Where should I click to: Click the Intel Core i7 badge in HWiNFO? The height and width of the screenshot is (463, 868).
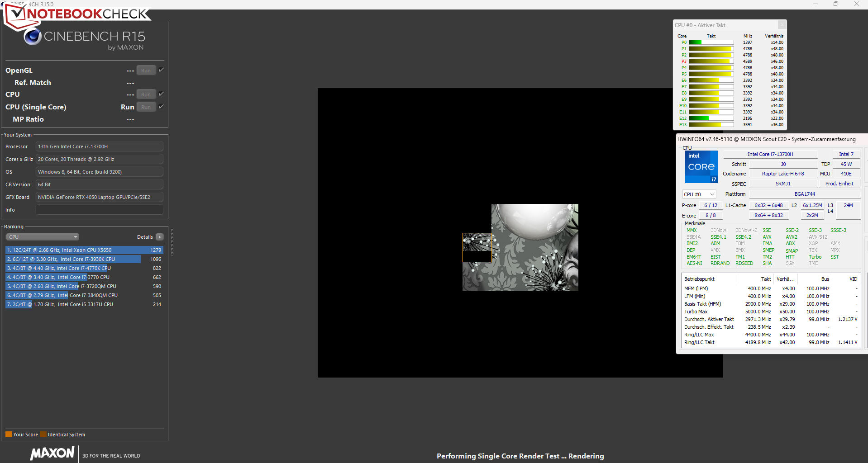coord(701,167)
